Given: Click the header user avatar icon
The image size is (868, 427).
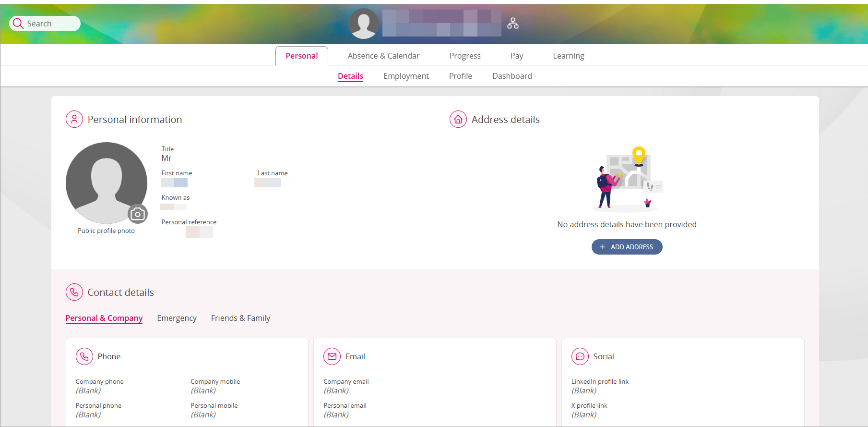Looking at the screenshot, I should coord(363,24).
